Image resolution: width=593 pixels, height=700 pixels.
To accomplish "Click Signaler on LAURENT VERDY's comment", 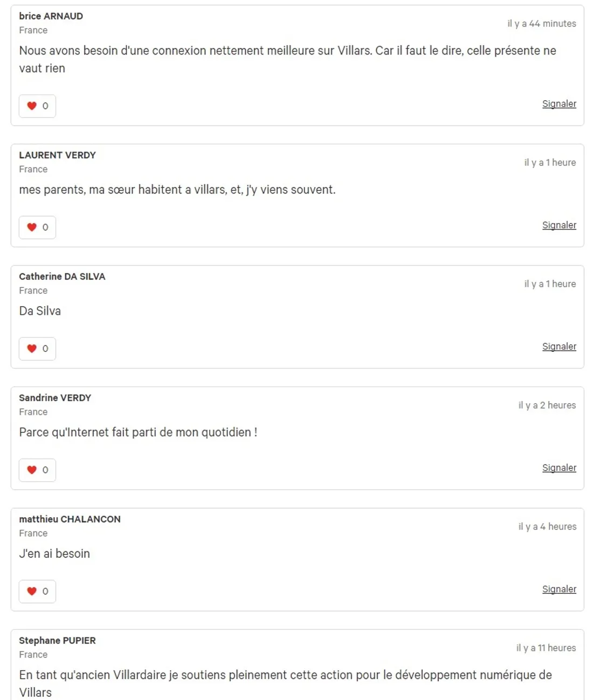I will click(559, 225).
